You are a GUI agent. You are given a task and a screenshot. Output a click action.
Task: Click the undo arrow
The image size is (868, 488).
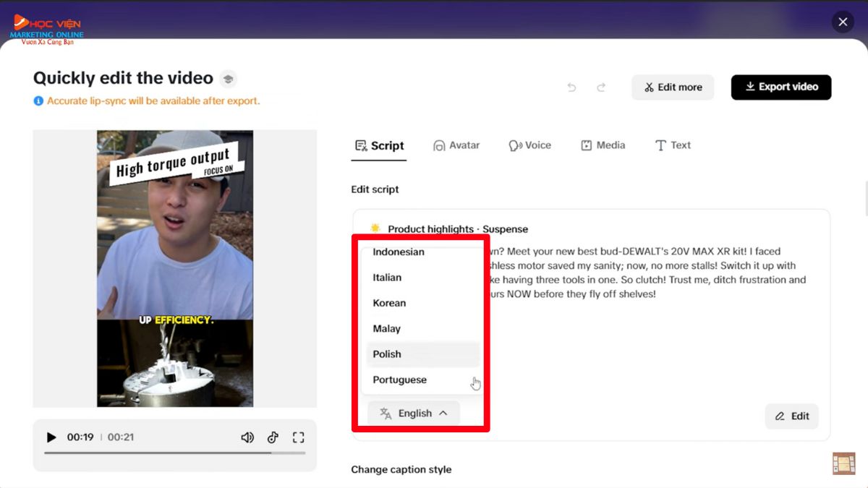571,87
